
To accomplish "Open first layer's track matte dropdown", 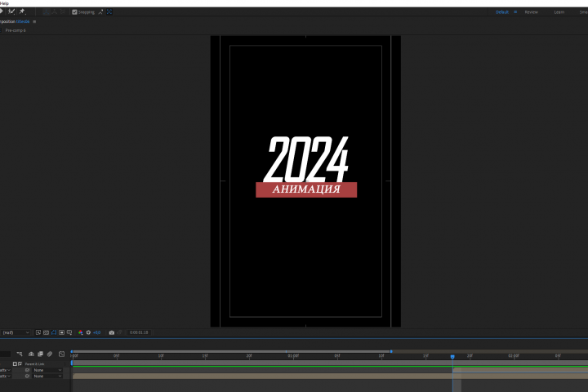I will (6, 370).
